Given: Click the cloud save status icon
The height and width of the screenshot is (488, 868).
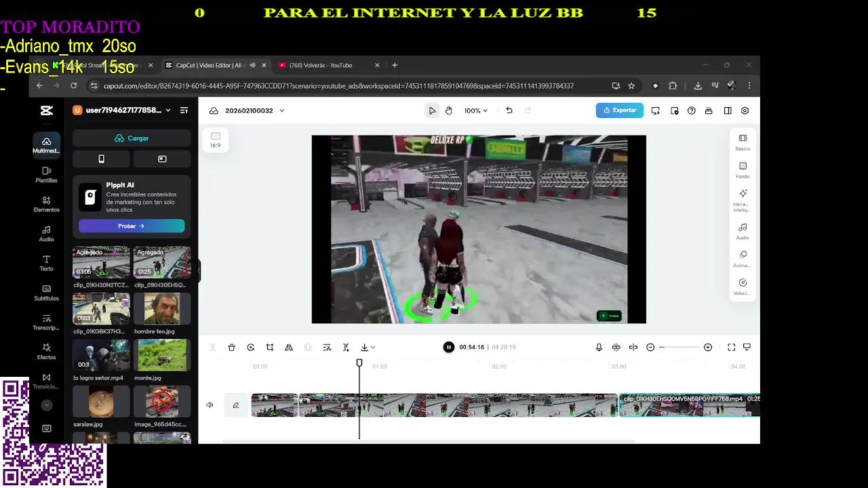Looking at the screenshot, I should [214, 110].
